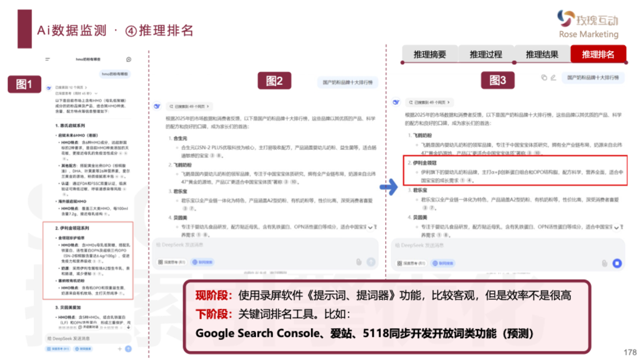Switch to 推理过程 tab
Image resolution: width=644 pixels, height=362 pixels.
(x=485, y=54)
